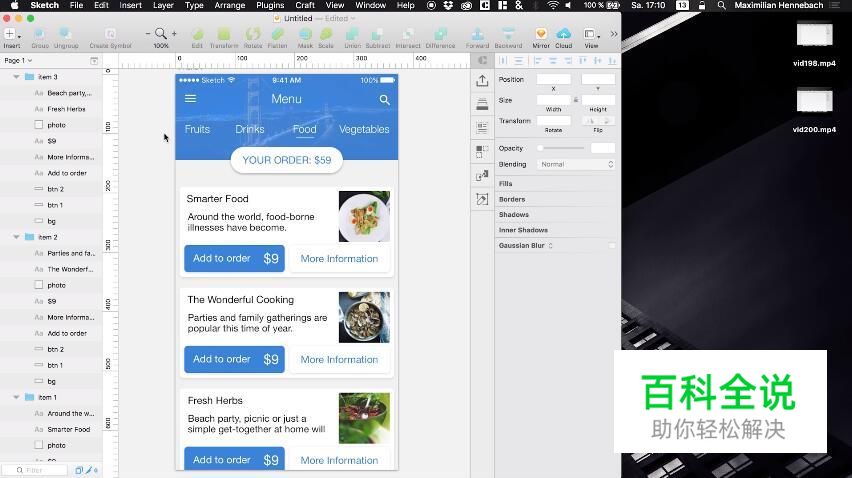Click the Rotate tool icon
The height and width of the screenshot is (478, 852).
coord(253,34)
